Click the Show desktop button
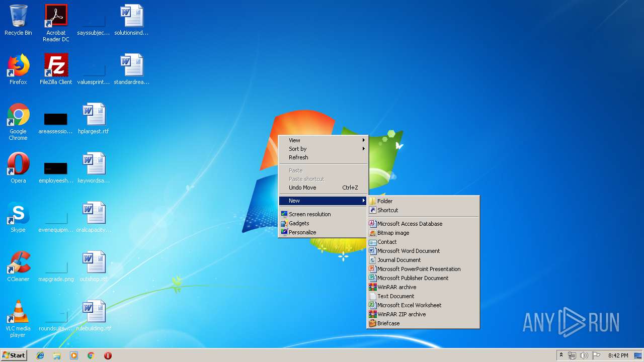Viewport: 644px width, 362px height. click(638, 355)
